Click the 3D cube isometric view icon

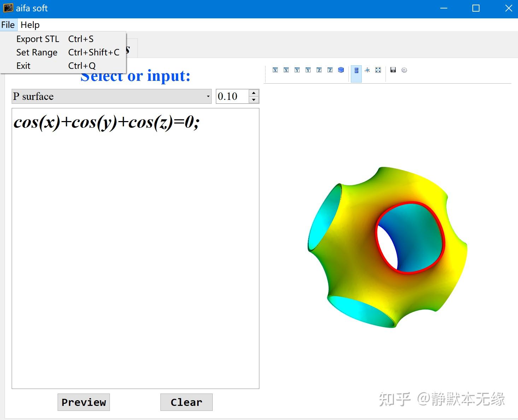[341, 70]
